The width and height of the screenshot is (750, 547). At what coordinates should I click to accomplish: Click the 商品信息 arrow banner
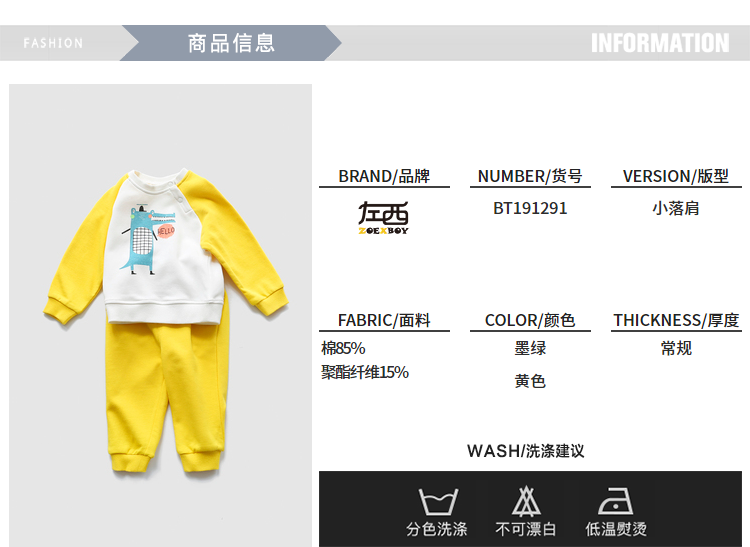[x=231, y=43]
